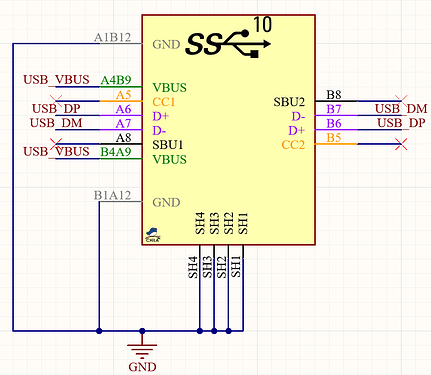Viewport: 431px width, 375px height.
Task: Select the SH1 shield pin label below component
Action: pos(236,267)
